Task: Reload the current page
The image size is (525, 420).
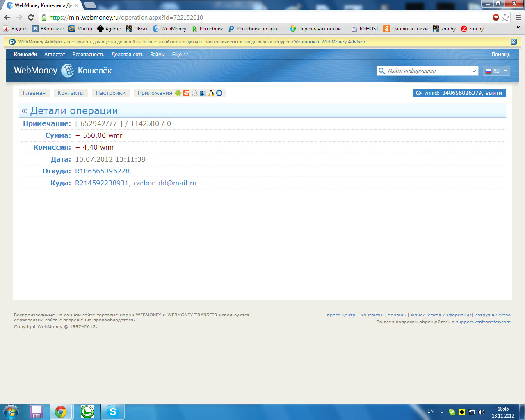Action: point(31,17)
